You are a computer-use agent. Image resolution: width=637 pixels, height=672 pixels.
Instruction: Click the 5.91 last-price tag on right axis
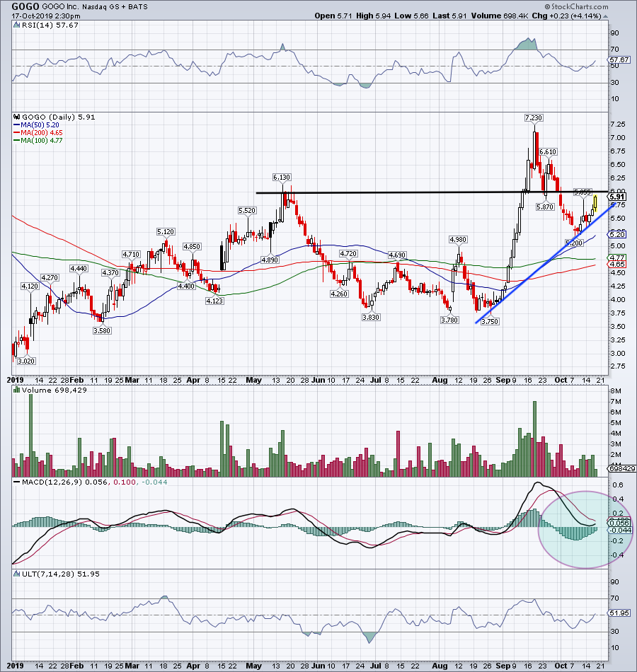pyautogui.click(x=617, y=197)
